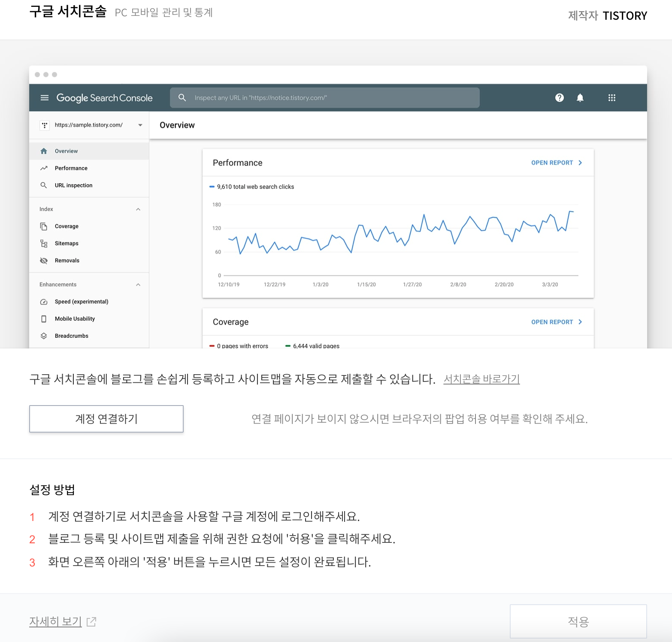Click the Enhancements section label
Screen dimensions: 672x642
click(58, 285)
